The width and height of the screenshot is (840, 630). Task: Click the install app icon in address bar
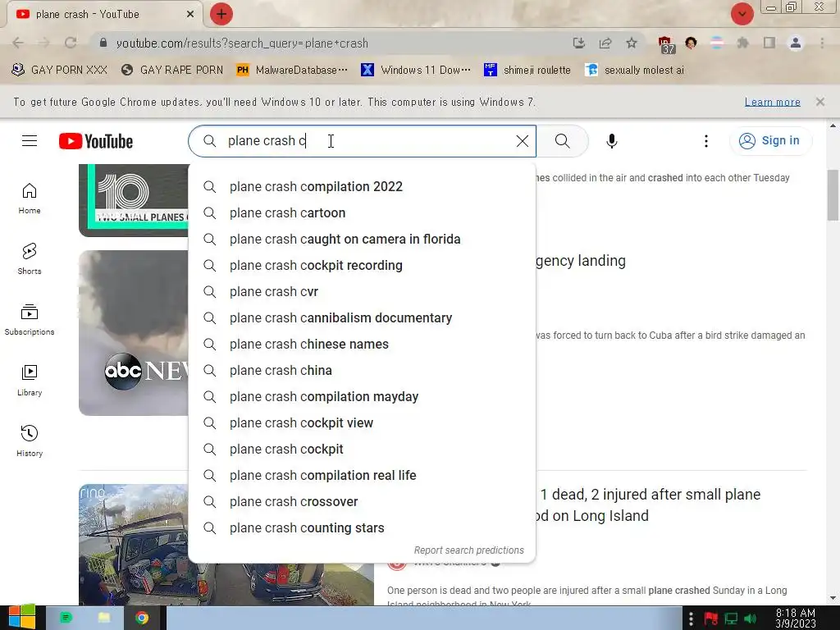[578, 43]
